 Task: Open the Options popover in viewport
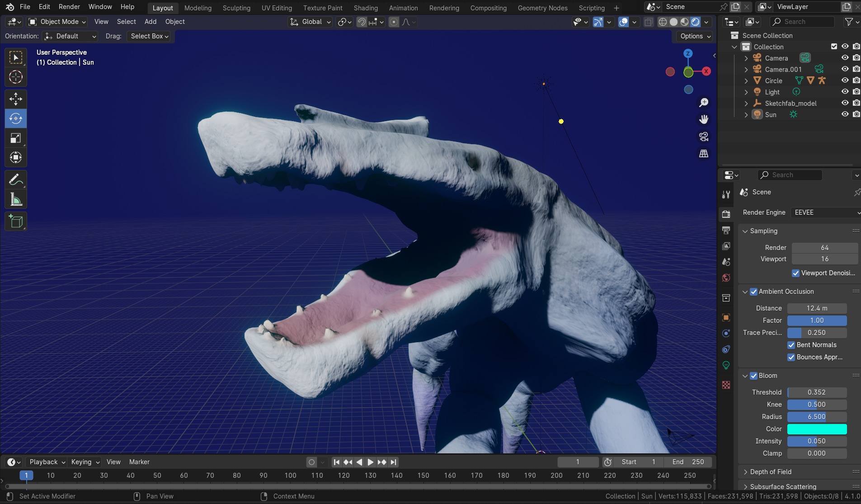click(x=696, y=36)
